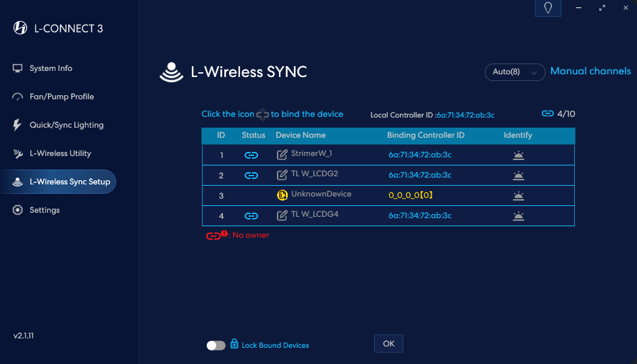Click the Fan/Pump Profile gauge icon
637x364 pixels.
[18, 97]
